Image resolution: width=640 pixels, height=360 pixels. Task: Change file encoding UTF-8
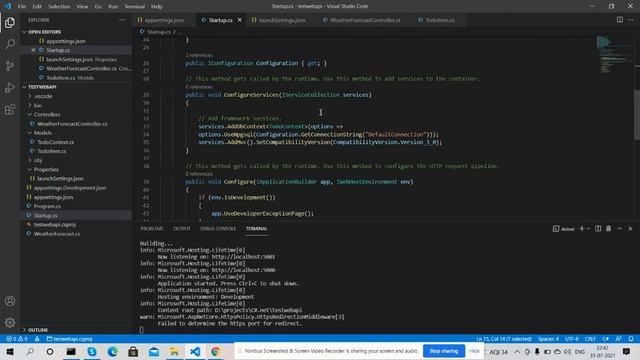pos(571,339)
